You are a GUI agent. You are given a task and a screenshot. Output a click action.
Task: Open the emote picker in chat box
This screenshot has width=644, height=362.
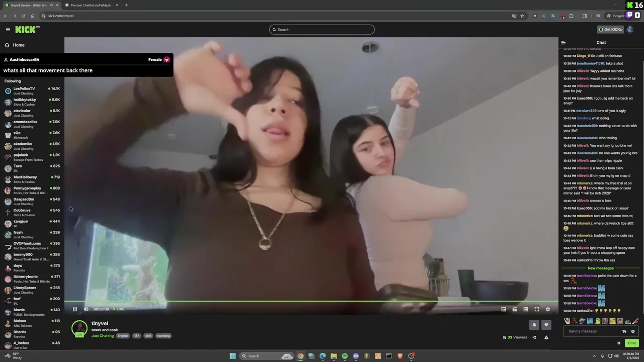point(633,331)
